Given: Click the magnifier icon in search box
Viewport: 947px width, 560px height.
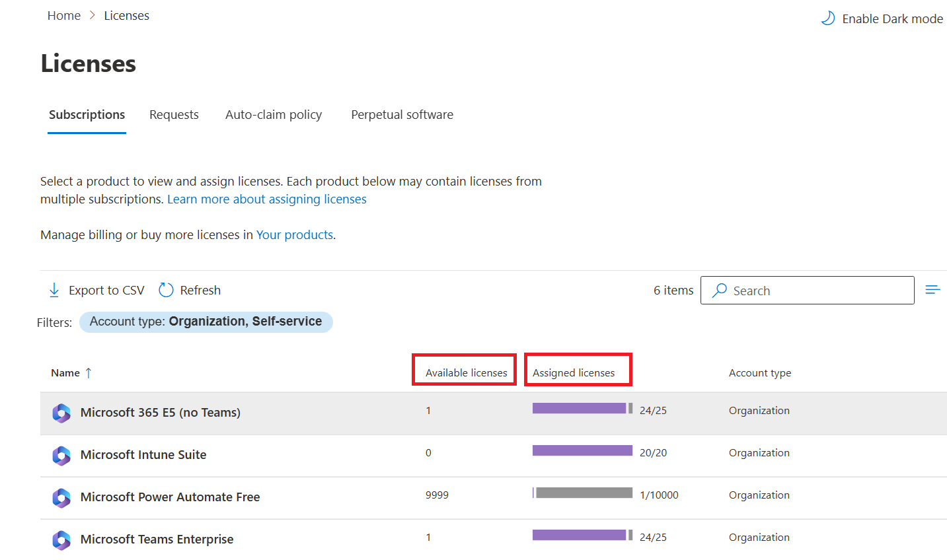Looking at the screenshot, I should pos(720,291).
